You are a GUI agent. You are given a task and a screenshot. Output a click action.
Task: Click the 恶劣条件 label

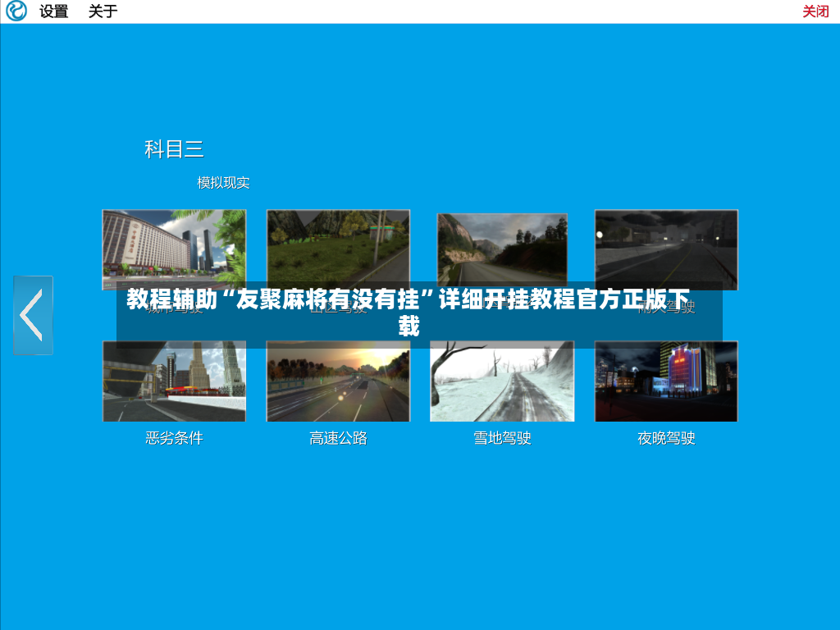tap(174, 438)
